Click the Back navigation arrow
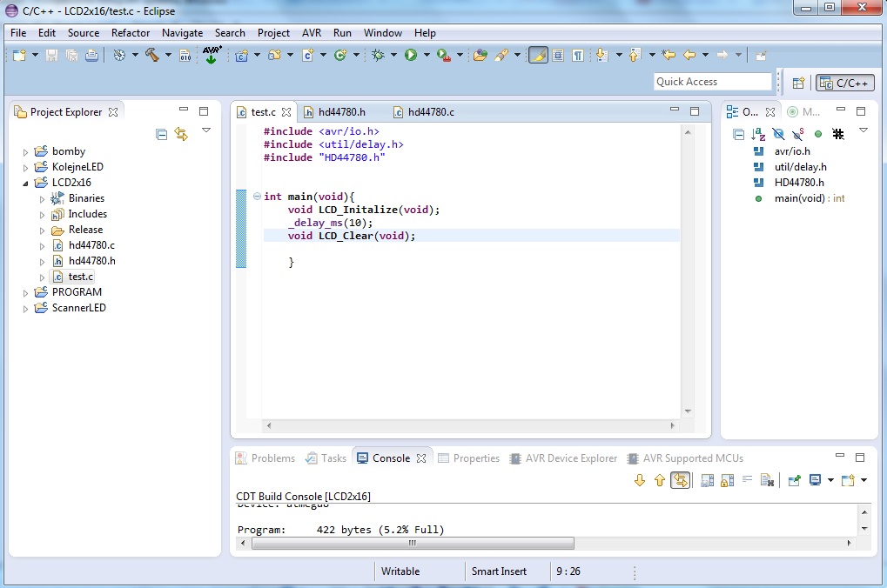Image resolution: width=887 pixels, height=588 pixels. [x=689, y=55]
